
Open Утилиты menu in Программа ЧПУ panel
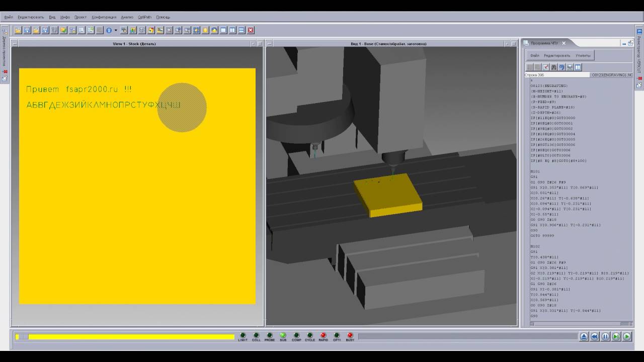coord(583,55)
